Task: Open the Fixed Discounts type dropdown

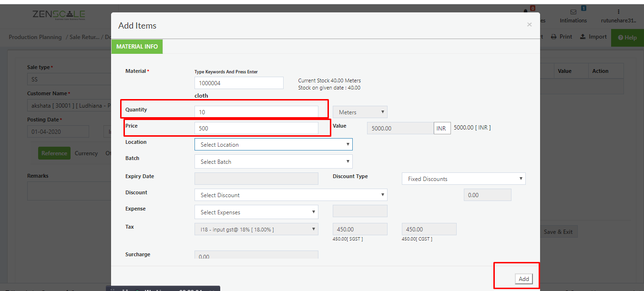Action: point(464,179)
